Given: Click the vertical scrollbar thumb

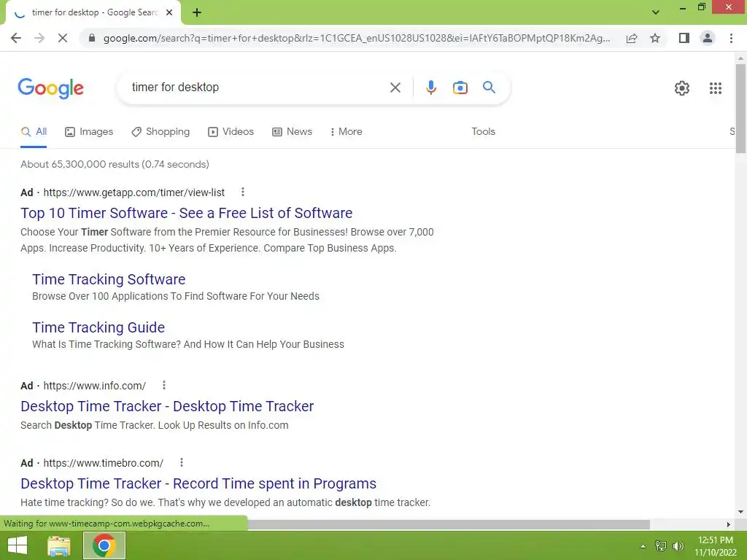Looking at the screenshot, I should click(740, 109).
